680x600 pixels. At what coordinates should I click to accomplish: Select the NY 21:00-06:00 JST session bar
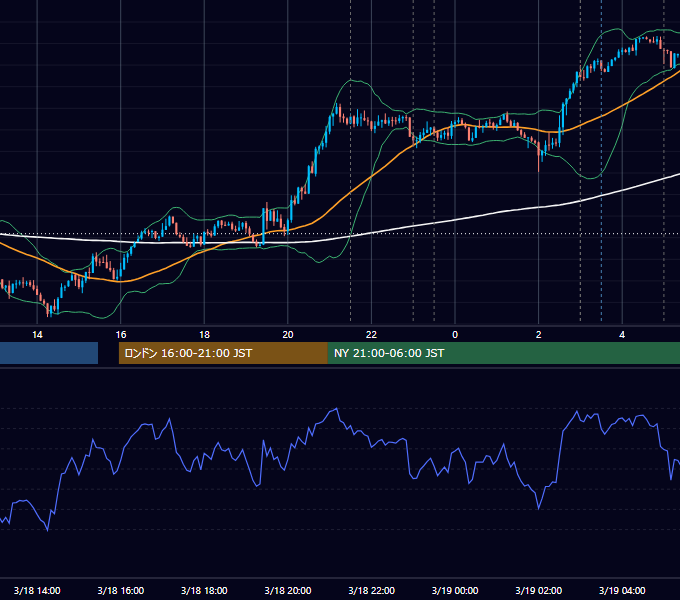(x=504, y=353)
